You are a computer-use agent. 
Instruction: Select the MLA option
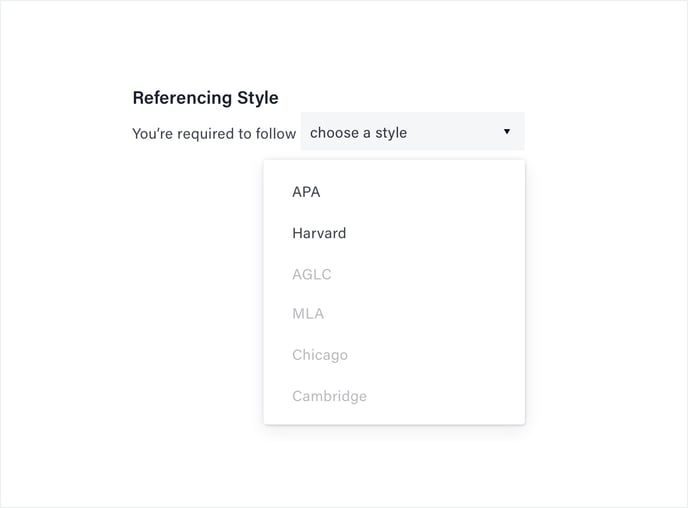tap(308, 314)
